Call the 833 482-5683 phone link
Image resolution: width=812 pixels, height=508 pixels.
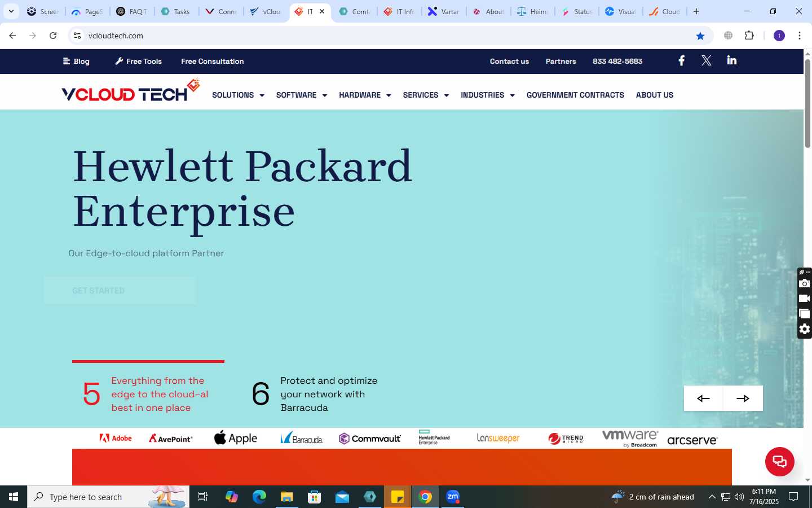[617, 61]
